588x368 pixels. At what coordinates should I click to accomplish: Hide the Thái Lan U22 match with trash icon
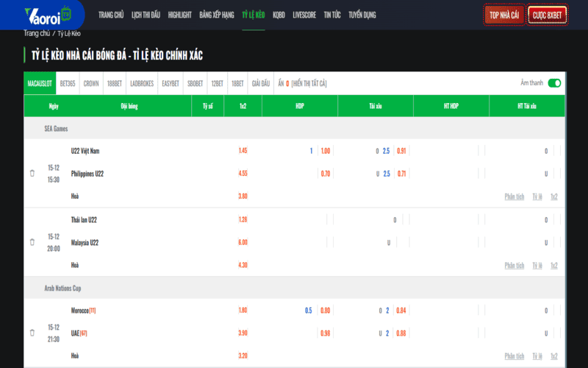pyautogui.click(x=32, y=241)
